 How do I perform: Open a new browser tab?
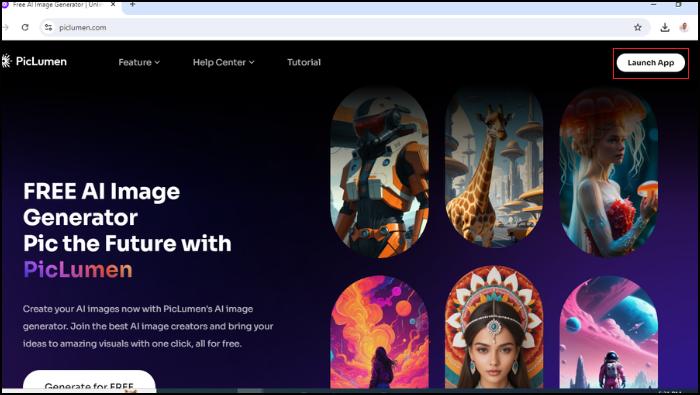tap(133, 4)
